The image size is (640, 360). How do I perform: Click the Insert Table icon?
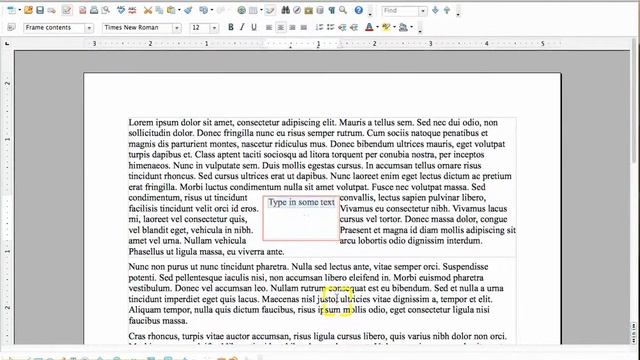(253, 10)
